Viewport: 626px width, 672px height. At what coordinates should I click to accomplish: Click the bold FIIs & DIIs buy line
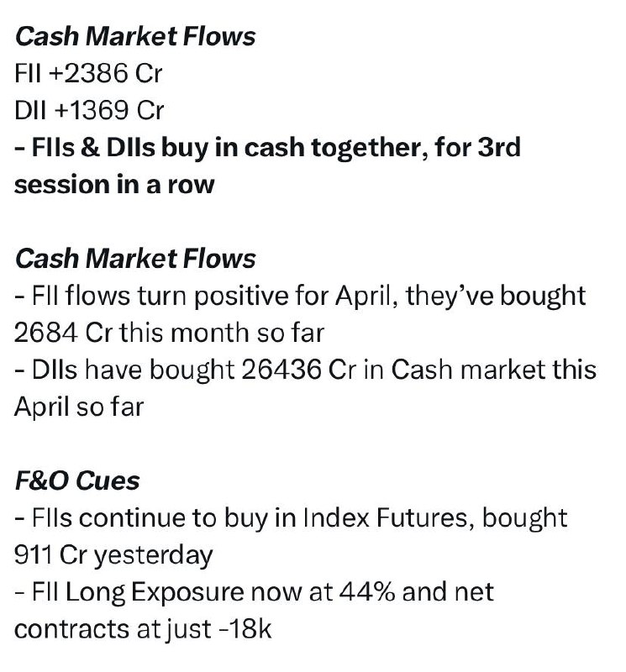tap(267, 148)
